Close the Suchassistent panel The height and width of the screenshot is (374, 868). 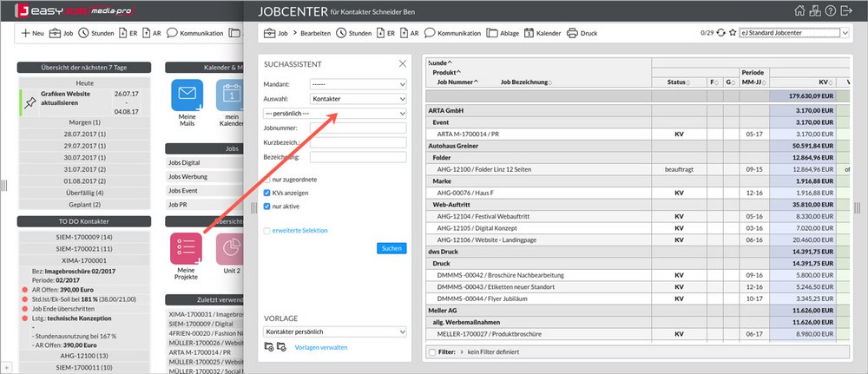pos(402,63)
